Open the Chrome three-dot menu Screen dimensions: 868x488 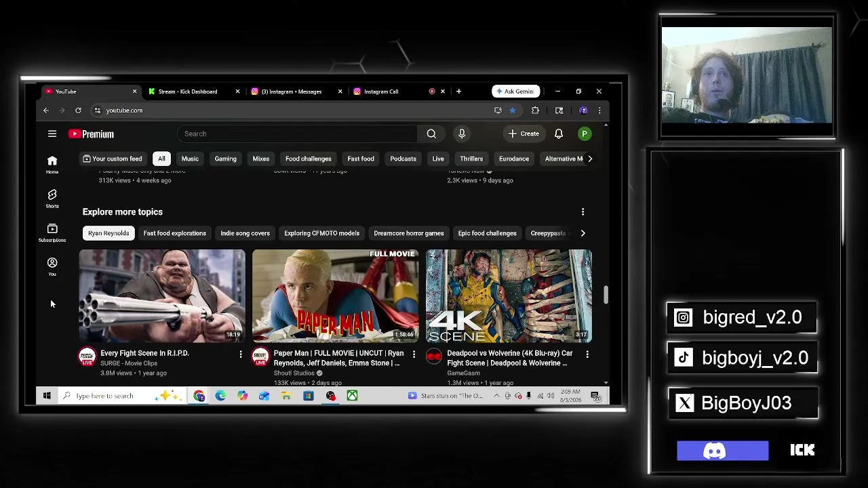599,110
